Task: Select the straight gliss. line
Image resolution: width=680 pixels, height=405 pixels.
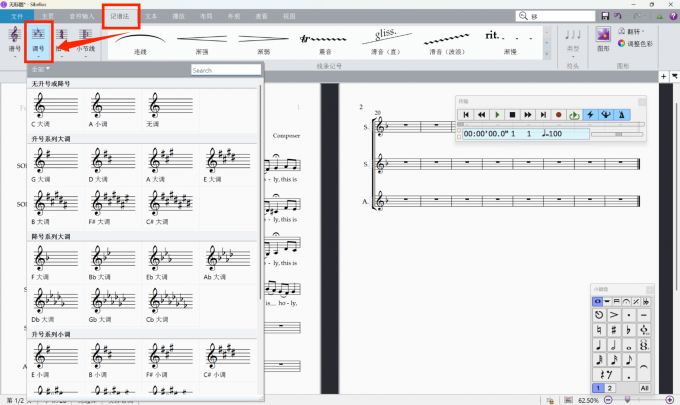Action: pyautogui.click(x=386, y=43)
